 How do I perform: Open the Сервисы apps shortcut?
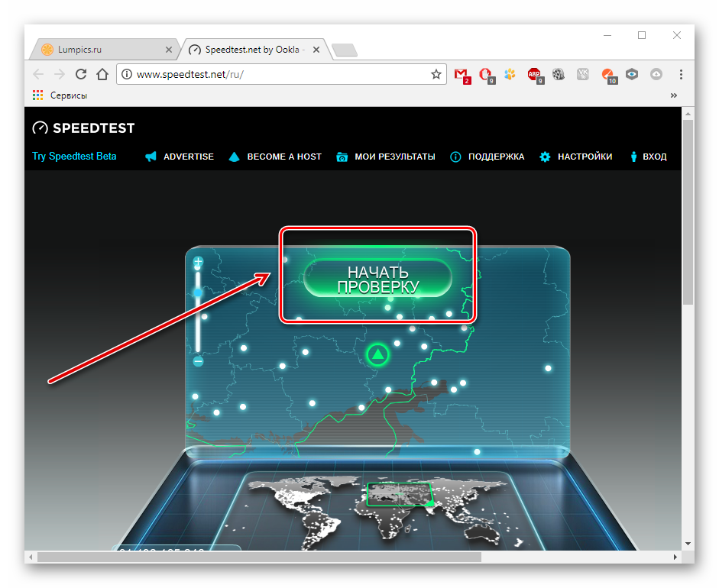point(60,95)
